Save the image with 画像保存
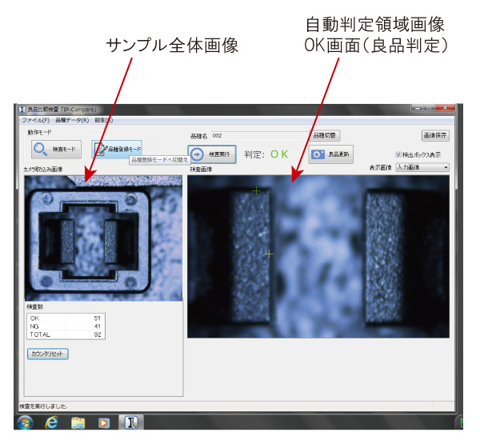 click(x=435, y=135)
